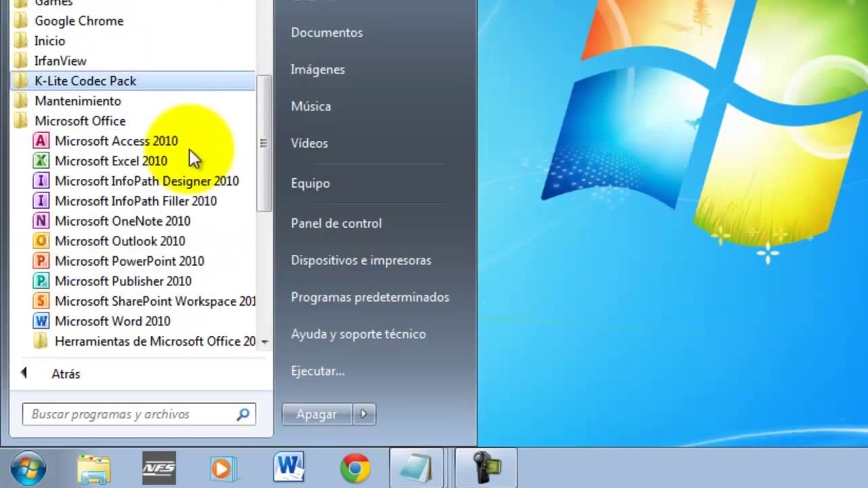Expand the Inicio folder
This screenshot has height=488, width=868.
[x=50, y=41]
